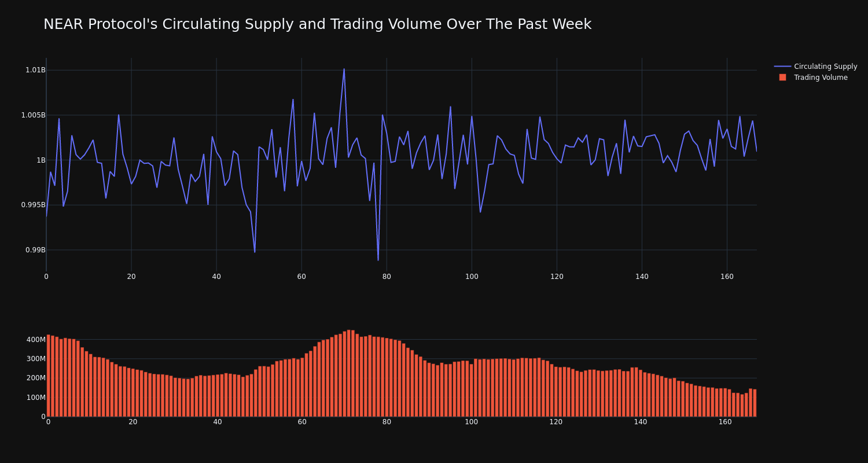Click the 60 tick on supply chart x-axis

pos(301,277)
